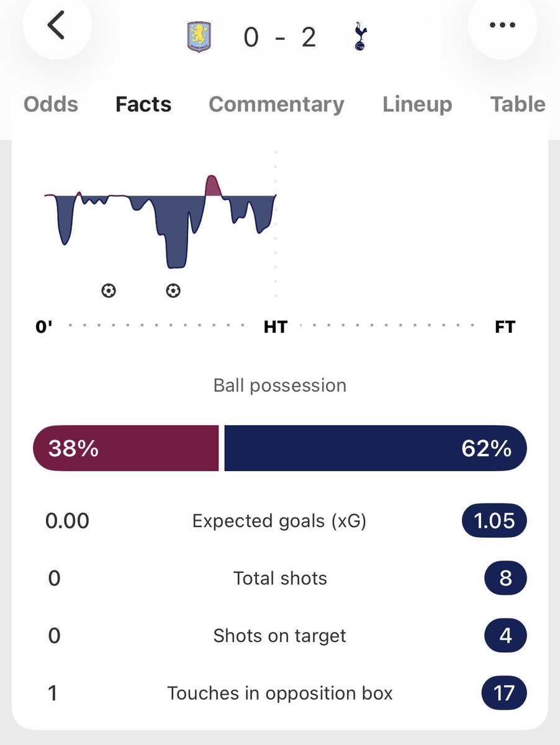Viewport: 560px width, 745px height.
Task: Tap the HT marker on the timeline
Action: 276,327
